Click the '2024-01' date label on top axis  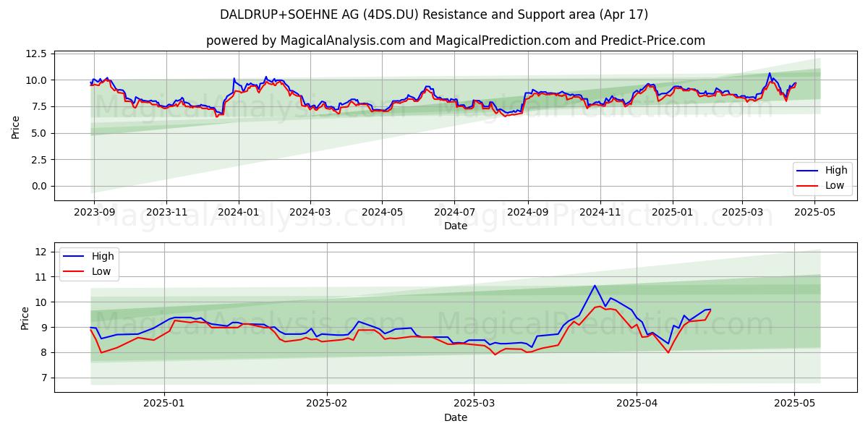coord(239,213)
